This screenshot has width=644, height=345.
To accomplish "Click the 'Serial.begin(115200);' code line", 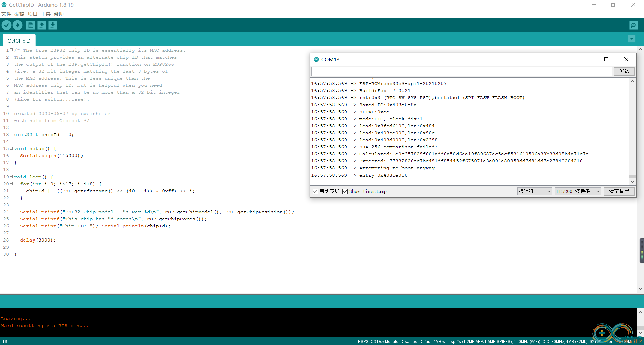I will pos(52,156).
